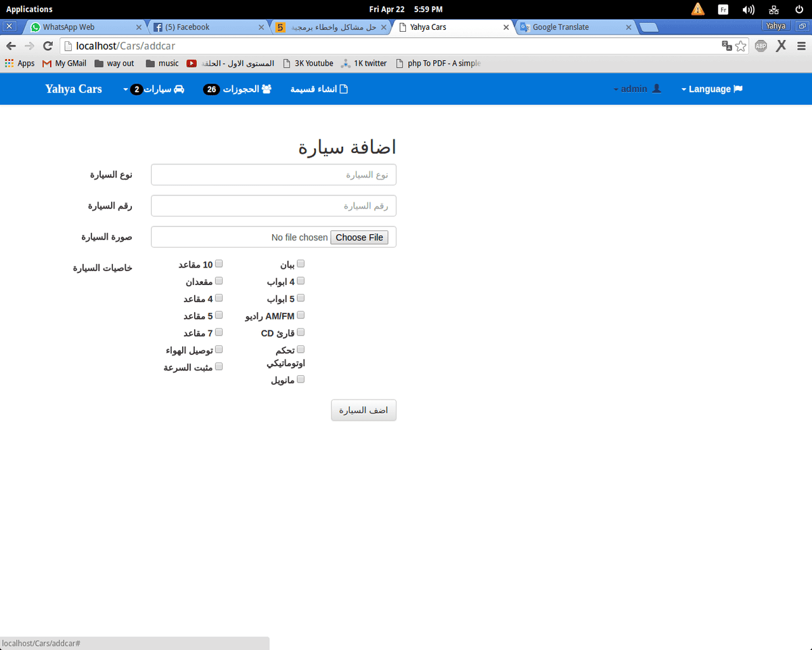The width and height of the screenshot is (812, 650).
Task: Check the 4 مقاعد checkbox
Action: pos(219,298)
